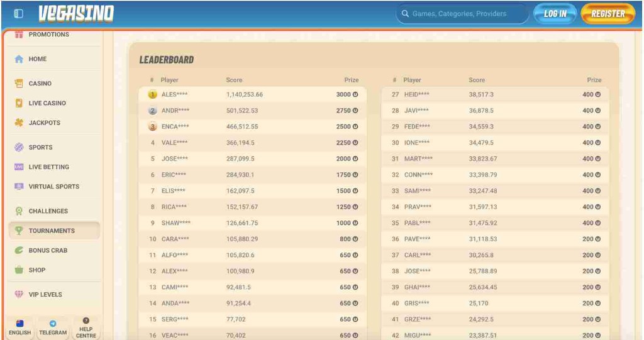Open Jackpots via the clover icon
The image size is (644, 340).
tap(19, 123)
